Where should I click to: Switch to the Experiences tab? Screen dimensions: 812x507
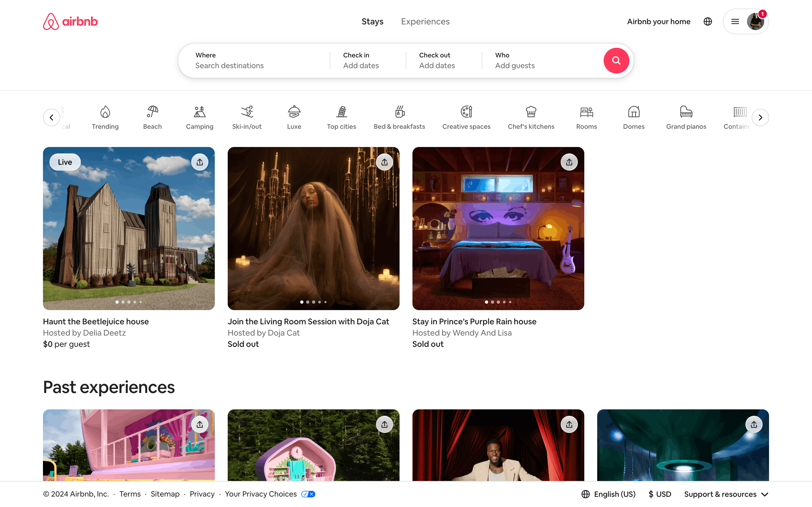pos(425,21)
